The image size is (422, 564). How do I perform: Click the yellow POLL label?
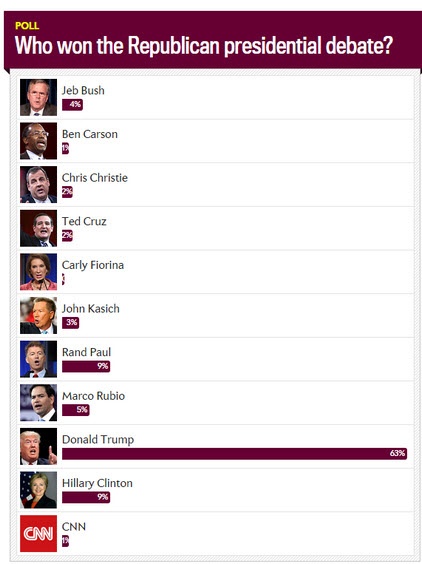pyautogui.click(x=27, y=26)
